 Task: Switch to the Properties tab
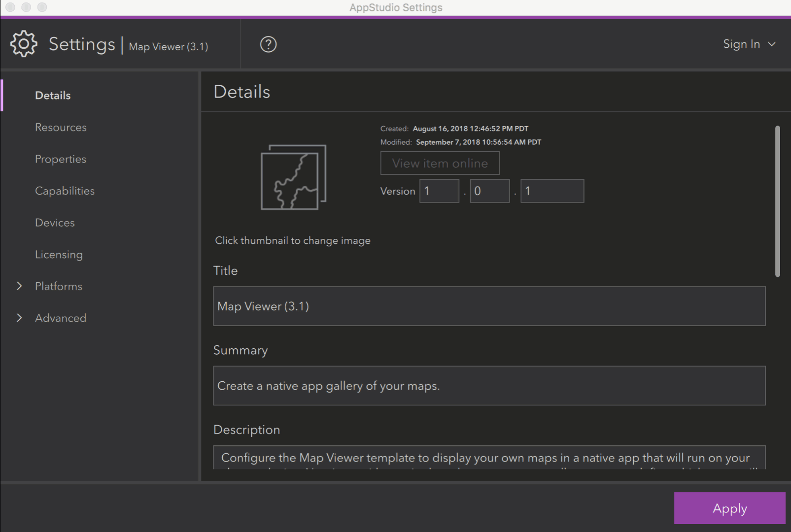tap(61, 159)
